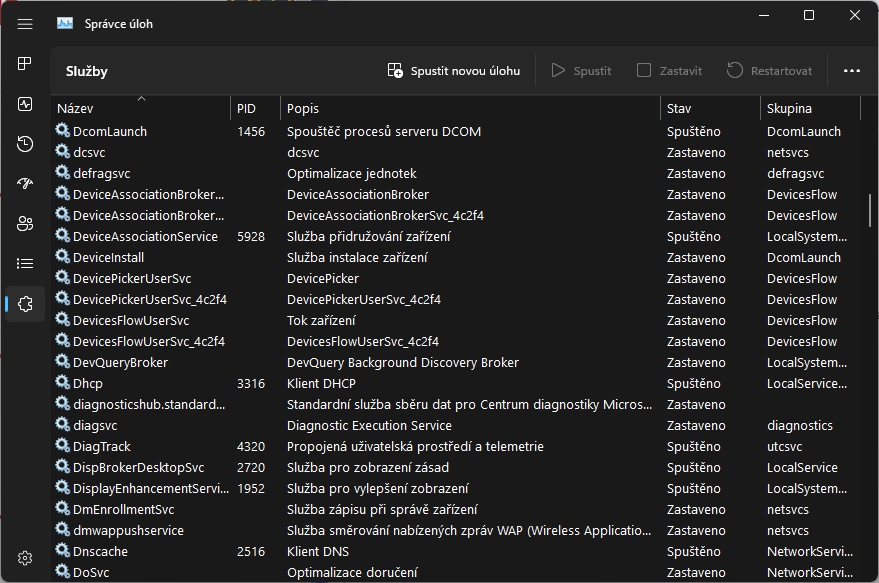Open the App history page icon
The width and height of the screenshot is (879, 583).
click(x=25, y=144)
